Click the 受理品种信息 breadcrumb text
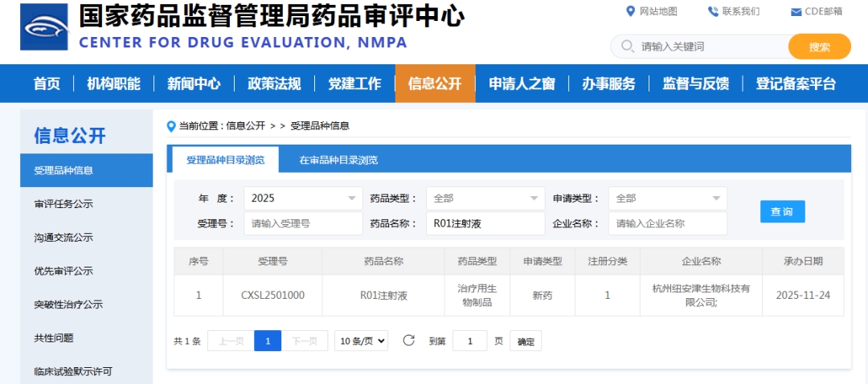Image resolution: width=868 pixels, height=384 pixels. (320, 126)
